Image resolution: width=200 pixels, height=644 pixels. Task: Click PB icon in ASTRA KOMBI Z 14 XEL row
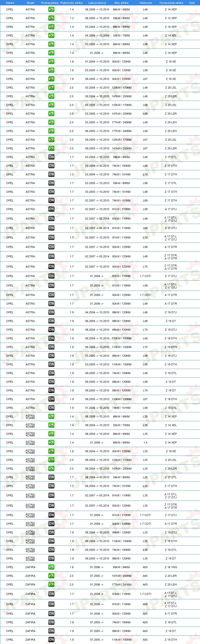(51, 425)
